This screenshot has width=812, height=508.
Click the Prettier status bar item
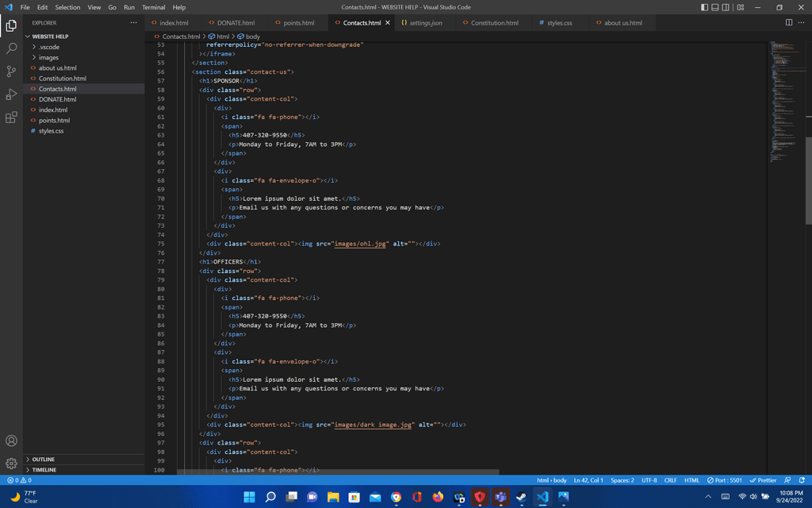coord(763,480)
